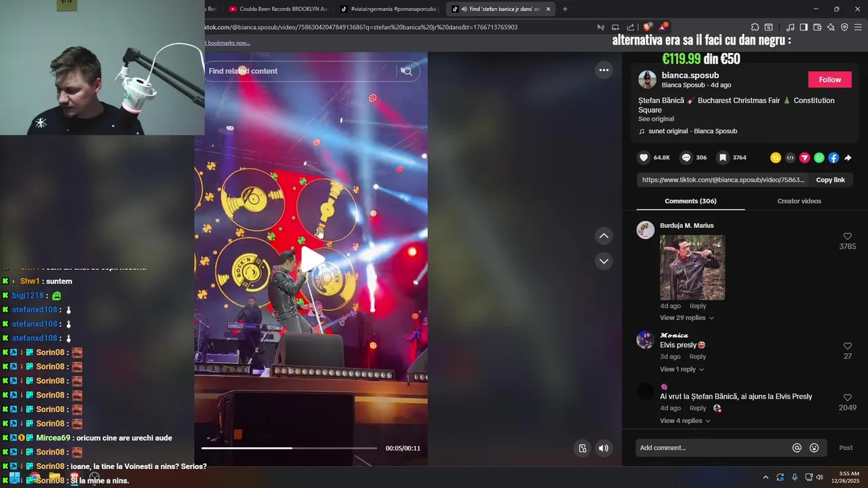Like the 'Elvis presly' comment by Monica
Image resolution: width=868 pixels, height=488 pixels.
[x=847, y=346]
